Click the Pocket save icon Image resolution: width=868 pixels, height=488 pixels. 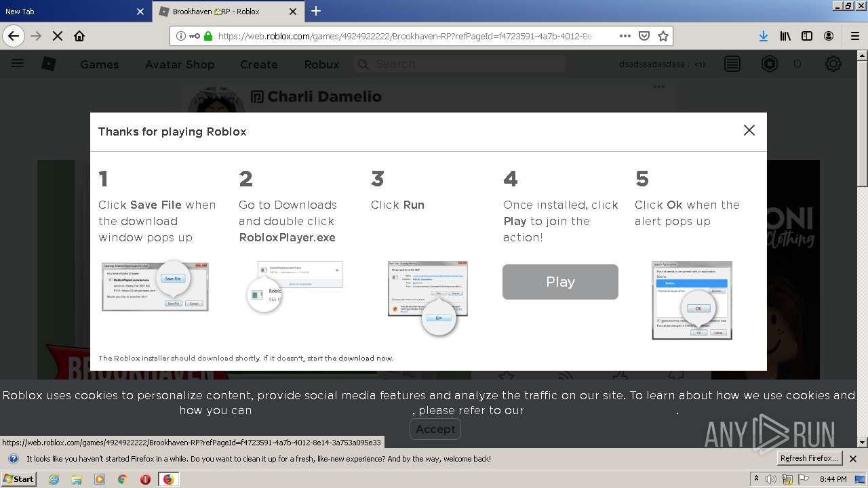click(x=644, y=36)
